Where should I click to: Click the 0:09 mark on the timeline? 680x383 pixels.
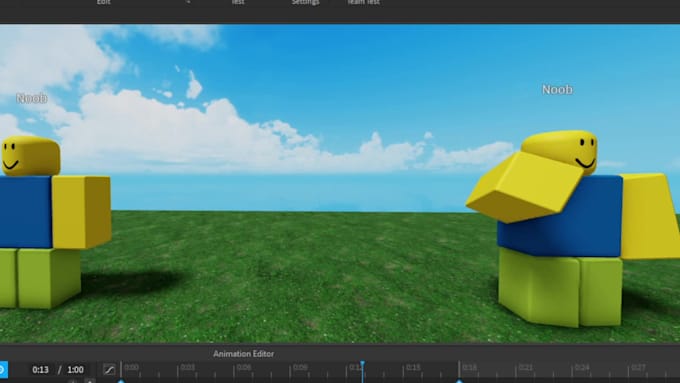coord(300,367)
